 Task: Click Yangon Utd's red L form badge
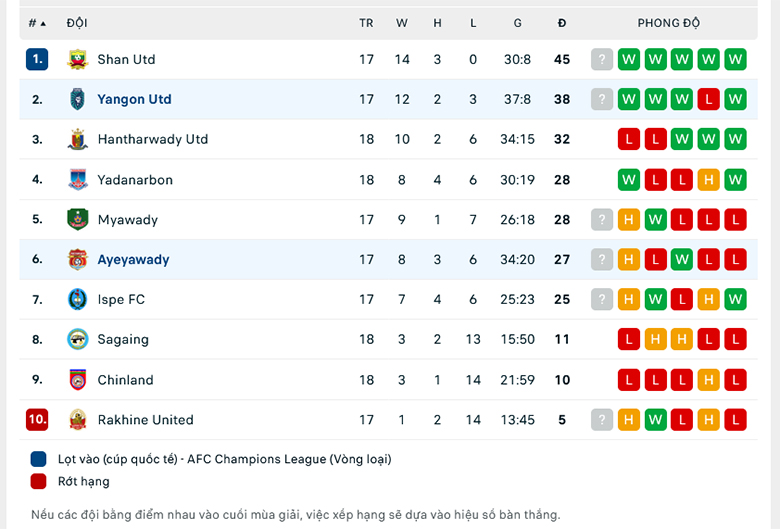point(708,100)
